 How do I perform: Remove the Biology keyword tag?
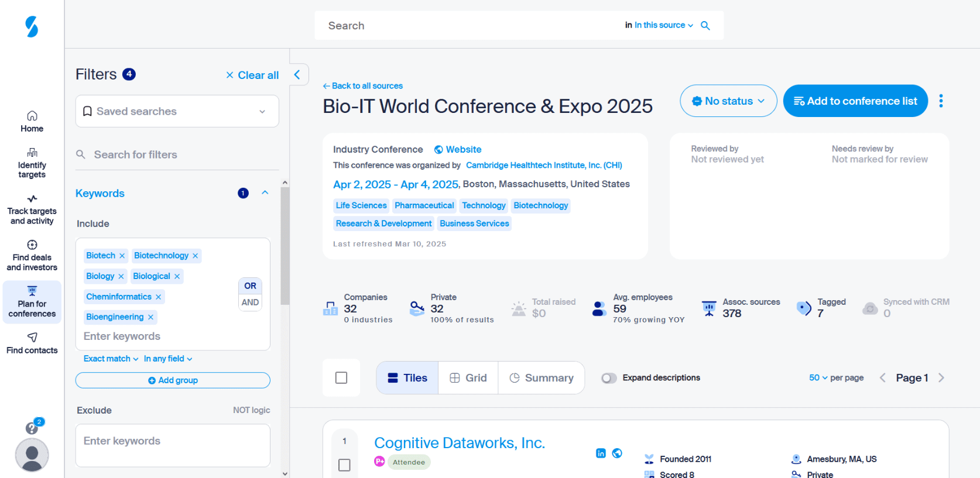[121, 276]
